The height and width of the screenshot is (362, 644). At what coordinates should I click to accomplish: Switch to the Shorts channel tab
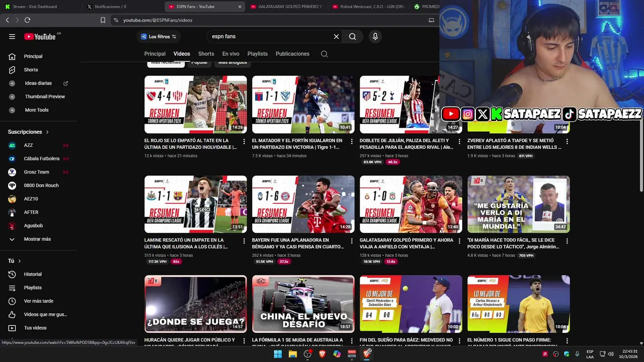[x=206, y=54]
